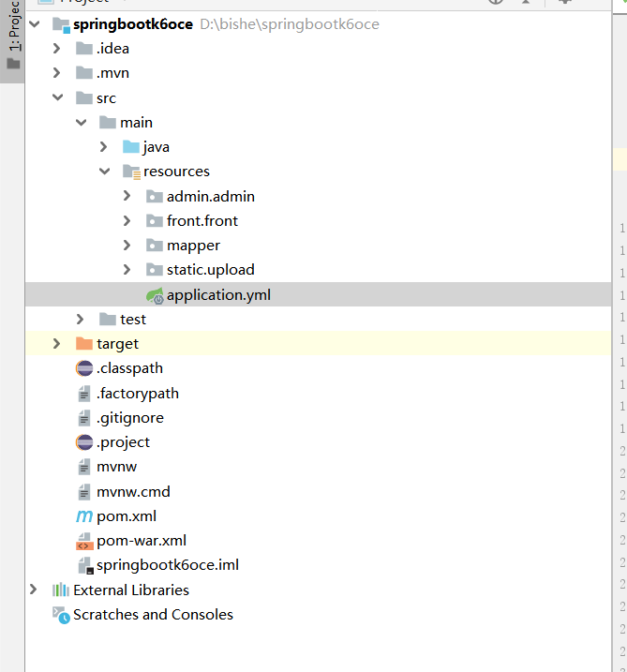Click the file icon beside mvnw
Image resolution: width=627 pixels, height=672 pixels.
click(84, 467)
